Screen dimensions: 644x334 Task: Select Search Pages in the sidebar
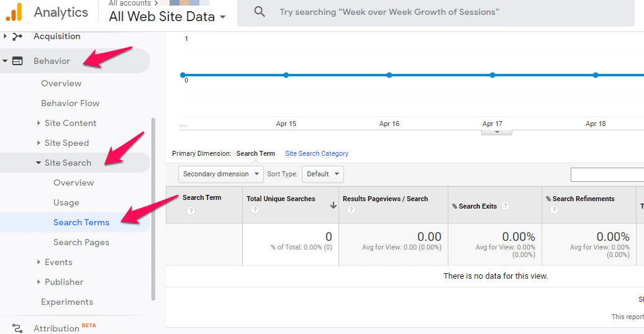click(81, 242)
